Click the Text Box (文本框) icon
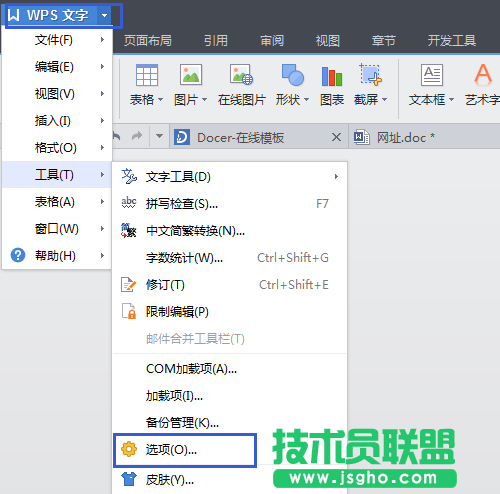 pyautogui.click(x=432, y=75)
